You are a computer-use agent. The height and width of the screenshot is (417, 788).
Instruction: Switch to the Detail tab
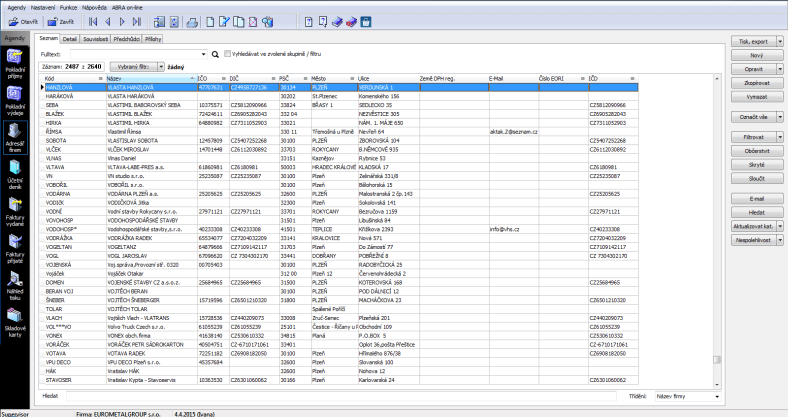[x=70, y=39]
